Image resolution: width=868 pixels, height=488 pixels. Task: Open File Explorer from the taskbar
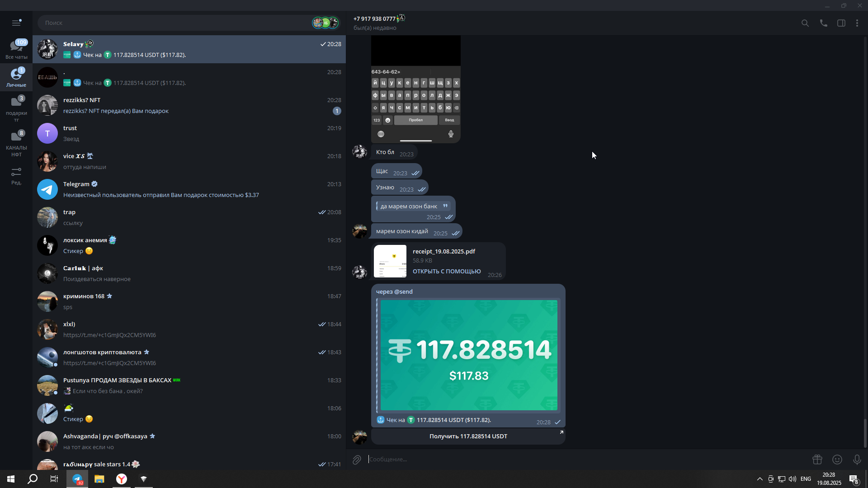pyautogui.click(x=99, y=479)
